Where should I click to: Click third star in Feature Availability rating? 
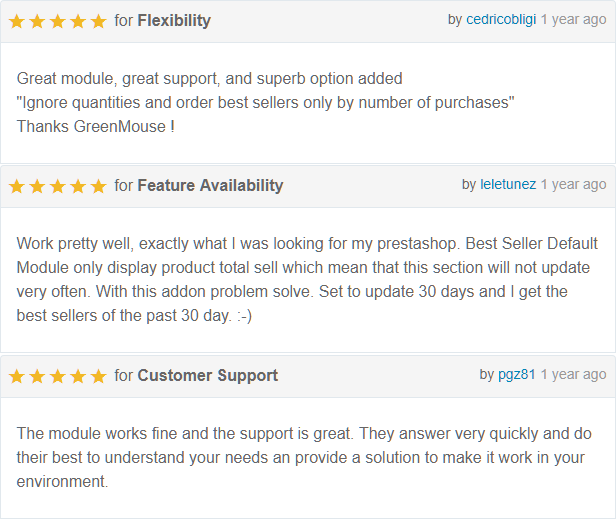point(58,186)
